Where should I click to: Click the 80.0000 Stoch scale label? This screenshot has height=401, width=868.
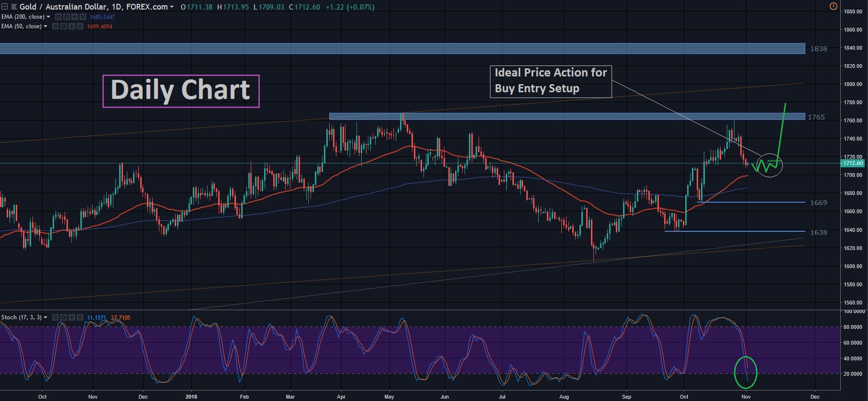tap(853, 327)
